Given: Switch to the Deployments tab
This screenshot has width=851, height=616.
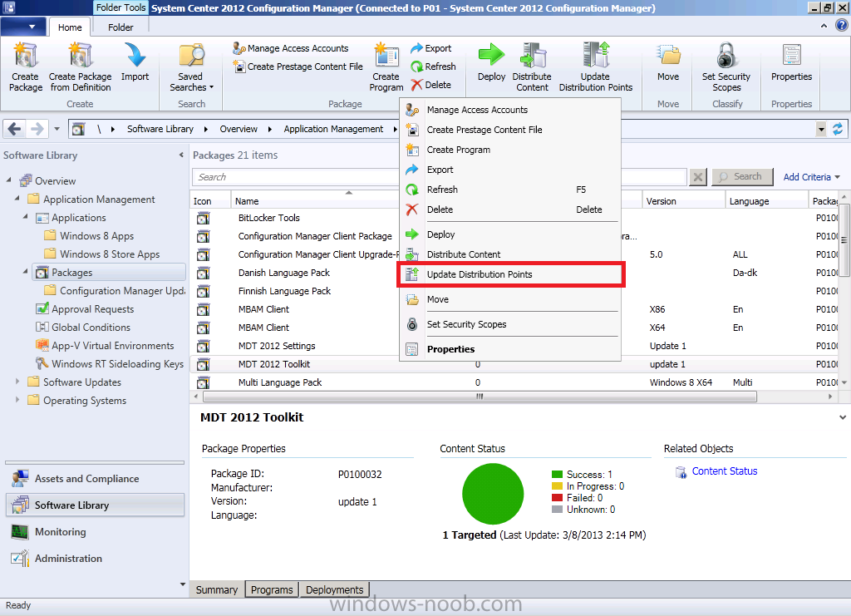Looking at the screenshot, I should (334, 590).
